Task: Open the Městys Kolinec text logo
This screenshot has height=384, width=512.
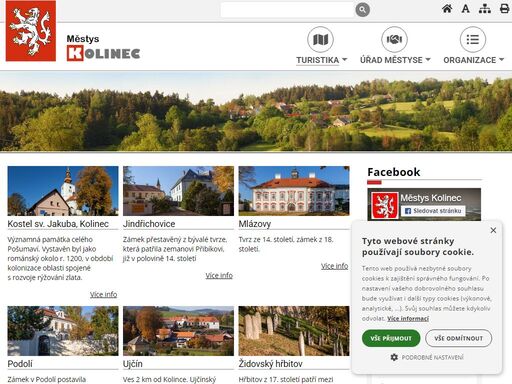Action: click(103, 48)
